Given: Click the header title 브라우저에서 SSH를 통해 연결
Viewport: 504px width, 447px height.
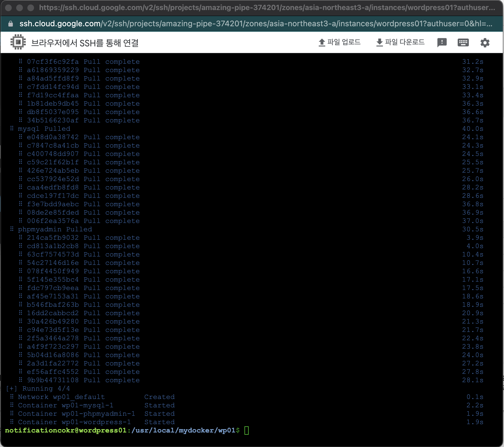Looking at the screenshot, I should click(x=85, y=43).
